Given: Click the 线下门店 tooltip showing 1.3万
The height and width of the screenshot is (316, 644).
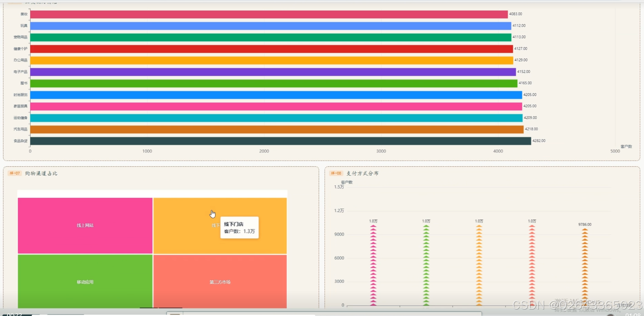Looking at the screenshot, I should click(240, 228).
